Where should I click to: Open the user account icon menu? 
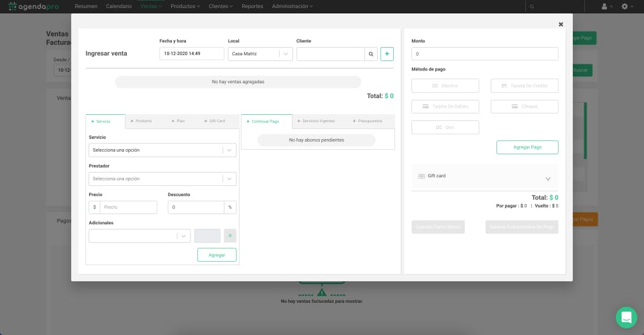click(x=606, y=6)
